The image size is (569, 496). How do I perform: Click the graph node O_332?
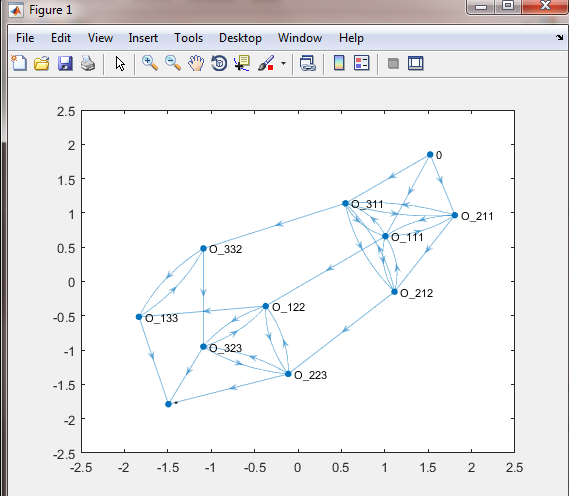click(203, 249)
